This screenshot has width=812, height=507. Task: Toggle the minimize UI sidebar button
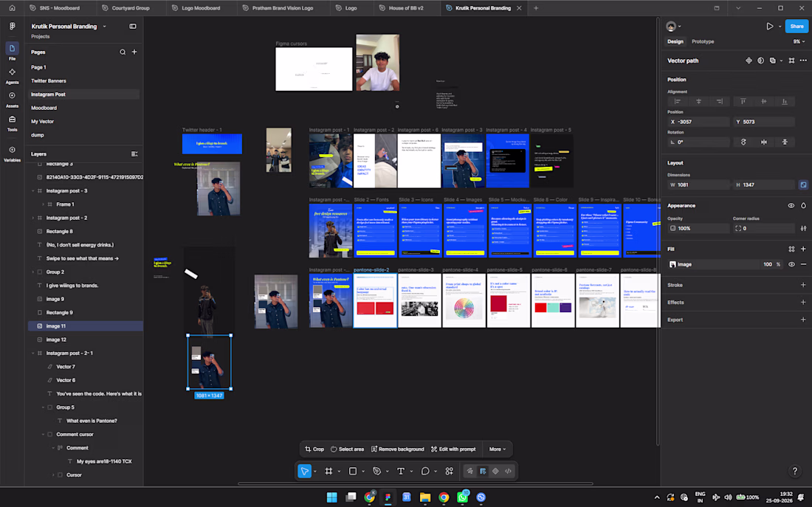(x=133, y=27)
